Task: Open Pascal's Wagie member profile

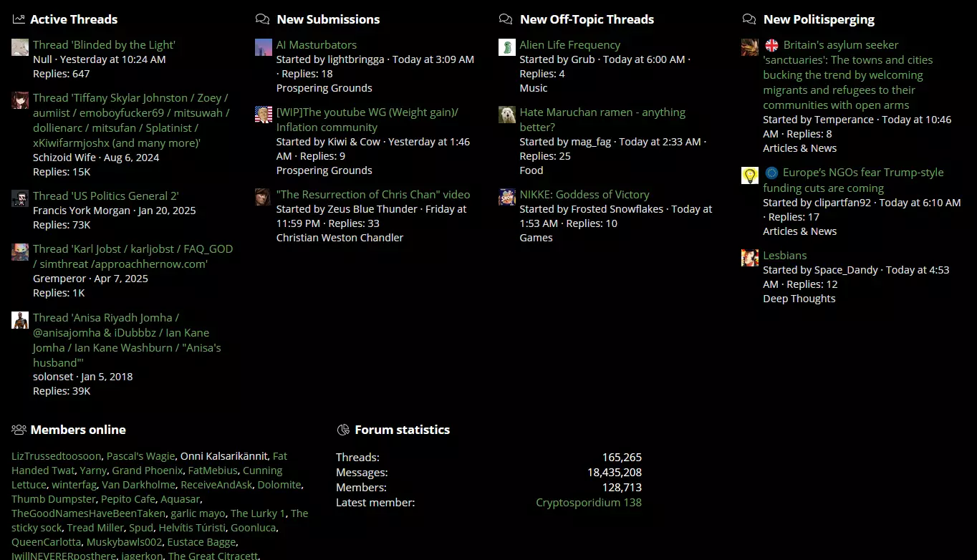Action: [141, 456]
